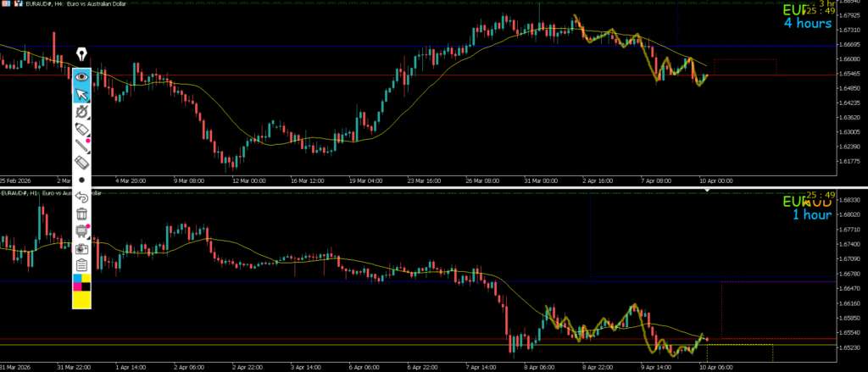Image resolution: width=868 pixels, height=372 pixels.
Task: Click the undo arrow icon
Action: click(82, 197)
